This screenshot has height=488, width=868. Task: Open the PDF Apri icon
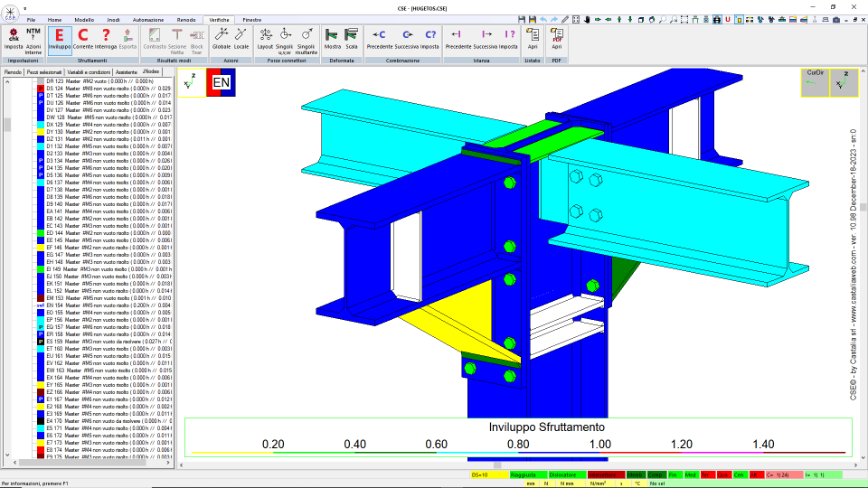click(557, 40)
